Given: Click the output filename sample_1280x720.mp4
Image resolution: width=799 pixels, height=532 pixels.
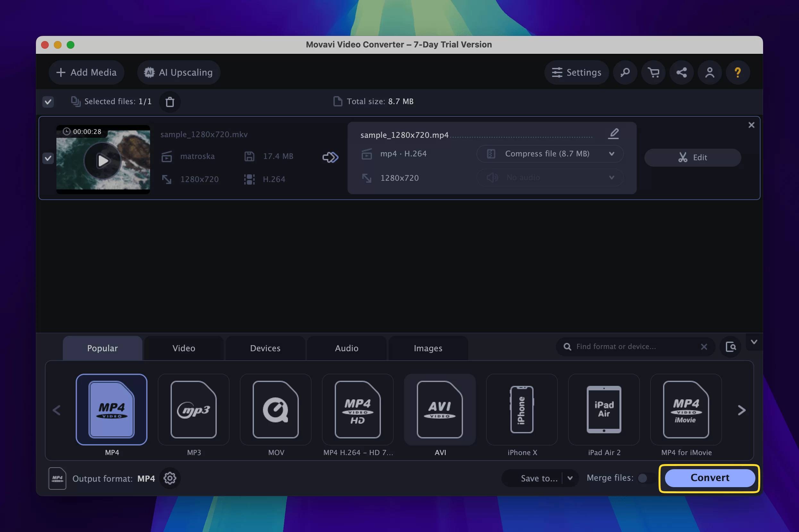Looking at the screenshot, I should click(x=404, y=135).
